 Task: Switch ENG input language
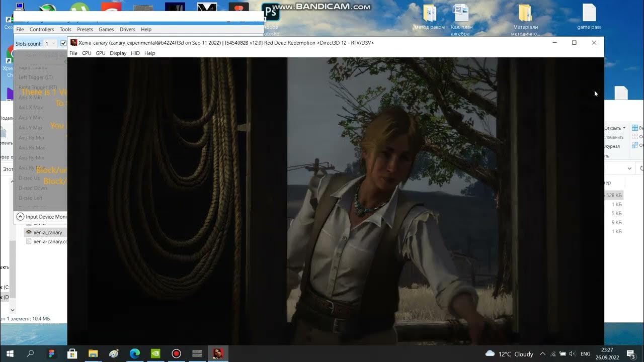[586, 354]
